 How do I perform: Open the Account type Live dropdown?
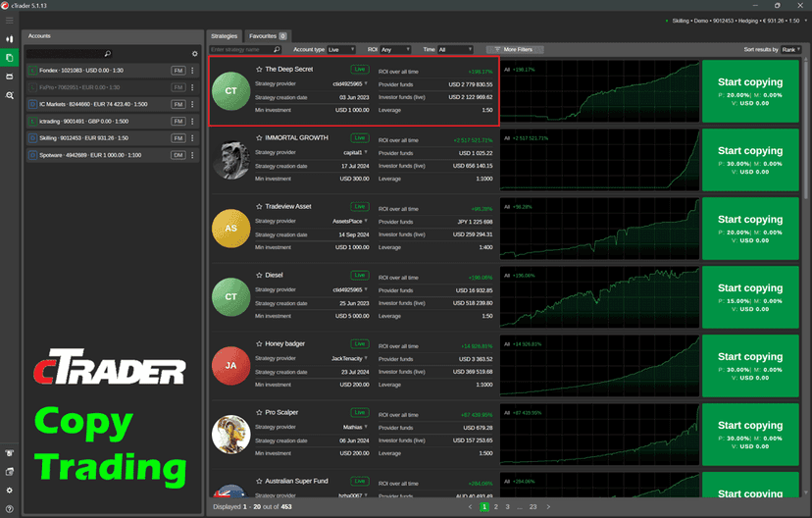point(340,49)
